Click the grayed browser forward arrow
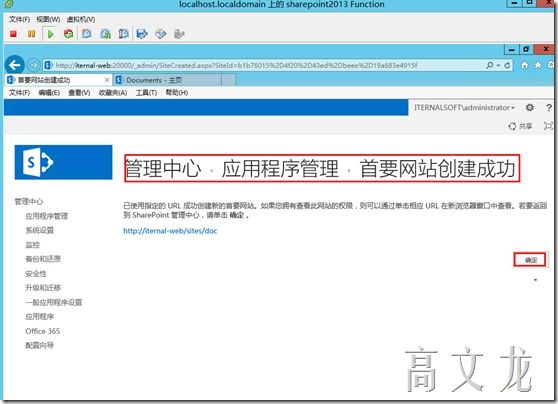The height and width of the screenshot is (404, 558). [33, 65]
